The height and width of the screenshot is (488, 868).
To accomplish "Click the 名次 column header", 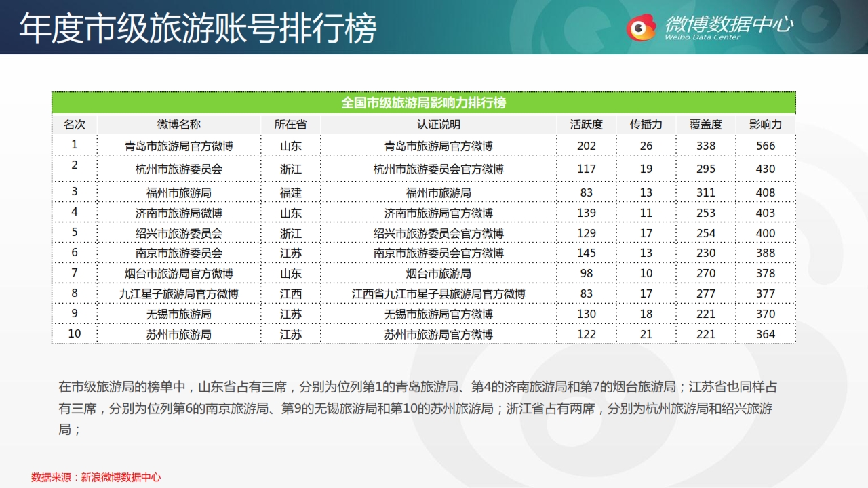I will point(75,125).
